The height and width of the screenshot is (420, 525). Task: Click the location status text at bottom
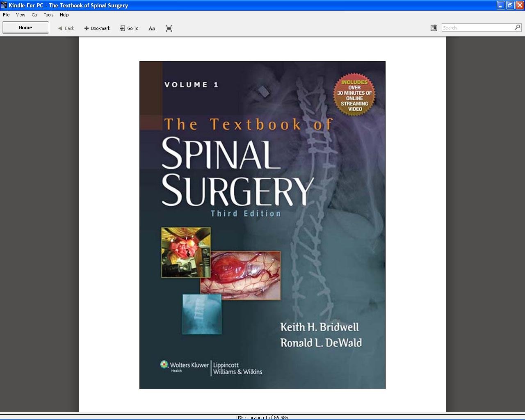point(262,417)
